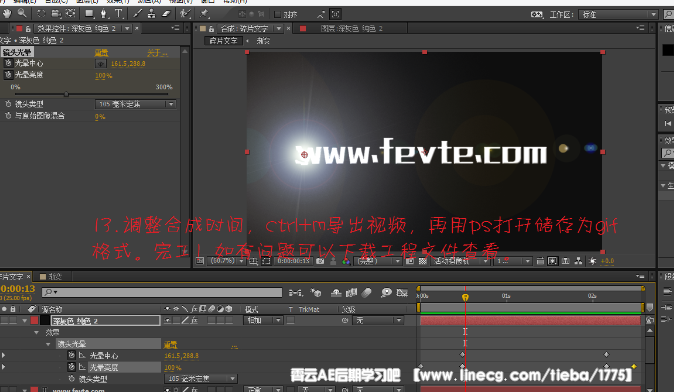This screenshot has height=392, width=674.
Task: Open the view layout dropdown in viewer
Action: click(x=513, y=261)
